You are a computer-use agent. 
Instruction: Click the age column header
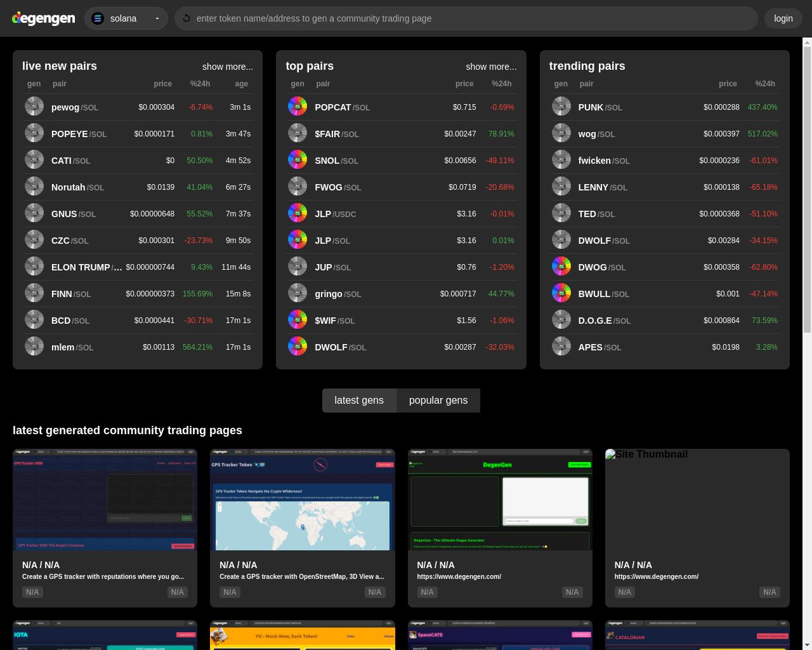pos(241,84)
